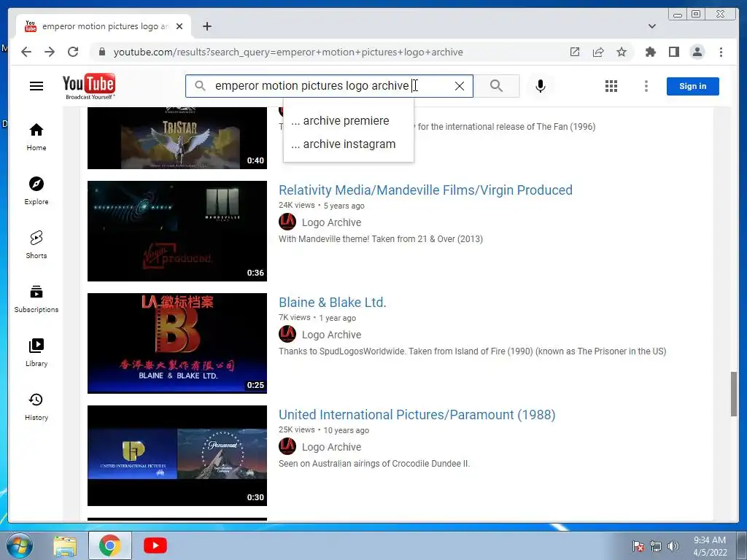Open Relativity Media/Mandeville Films title link
The image size is (747, 560).
tap(425, 190)
